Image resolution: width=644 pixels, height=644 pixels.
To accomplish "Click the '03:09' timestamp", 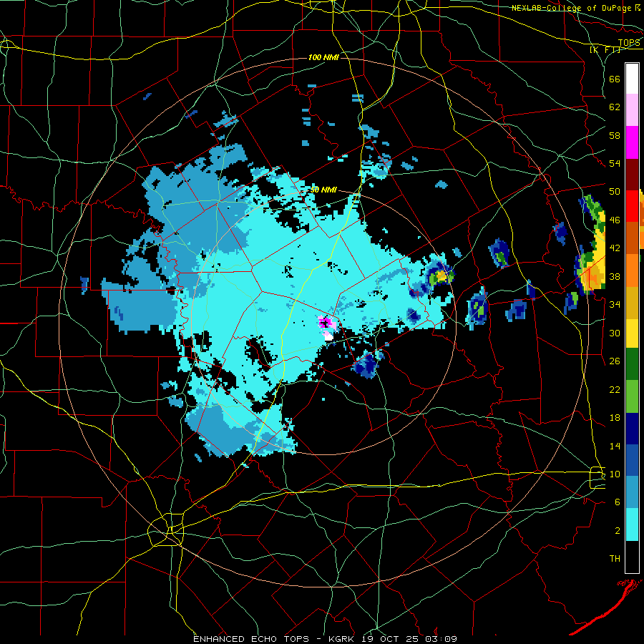I will (442, 639).
